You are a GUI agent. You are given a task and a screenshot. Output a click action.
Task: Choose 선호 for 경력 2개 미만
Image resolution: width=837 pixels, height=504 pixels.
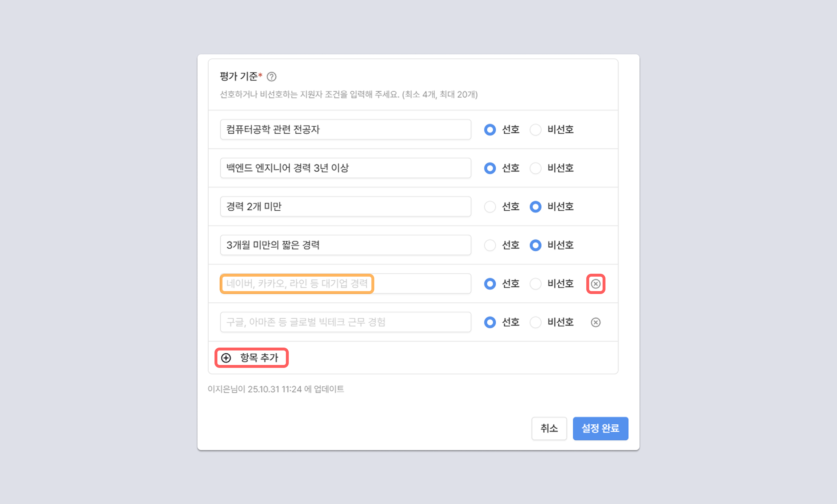(x=490, y=207)
